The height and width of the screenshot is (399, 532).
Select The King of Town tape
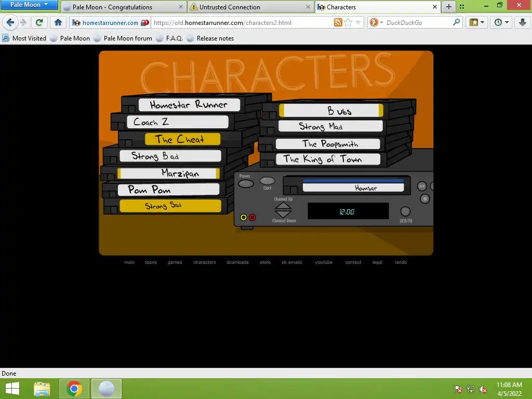coord(328,159)
